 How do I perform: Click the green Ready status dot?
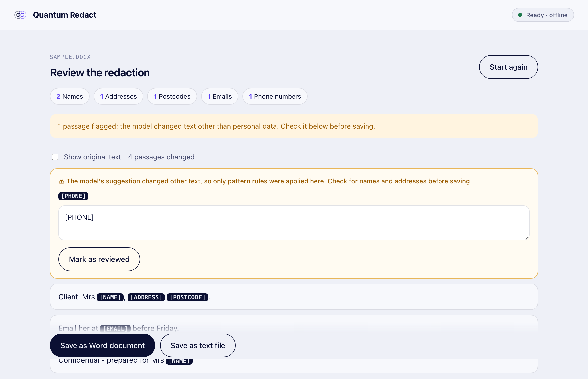pos(520,15)
